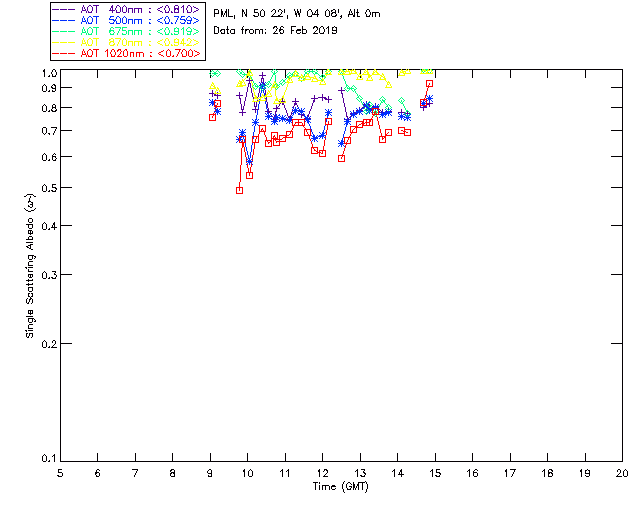
Task: Click the y-axis label 0.3
Action: click(x=49, y=275)
